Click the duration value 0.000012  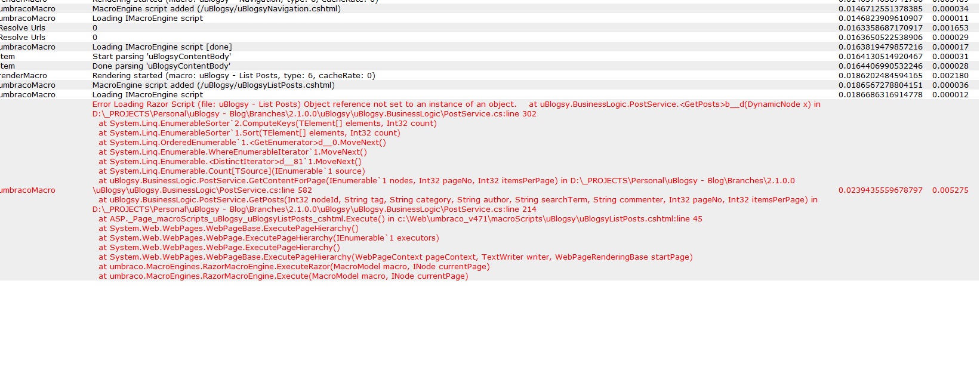[x=951, y=95]
